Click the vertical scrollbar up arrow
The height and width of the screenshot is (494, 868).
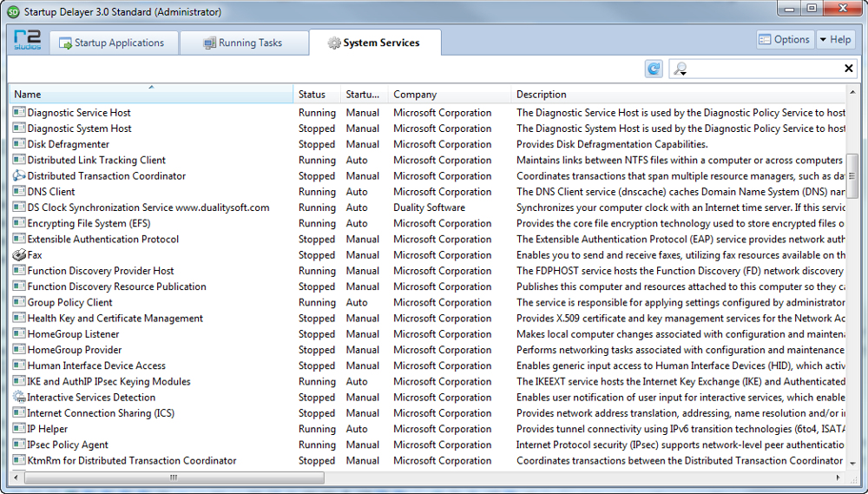coord(852,92)
